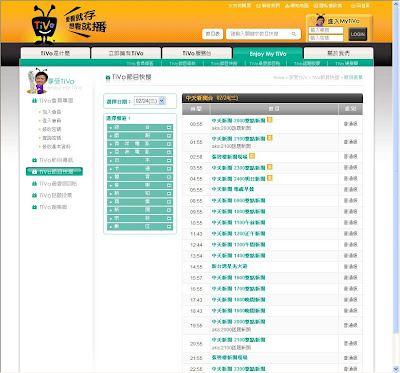
Task: Open the TiVo是什麼 tab
Action: (55, 53)
